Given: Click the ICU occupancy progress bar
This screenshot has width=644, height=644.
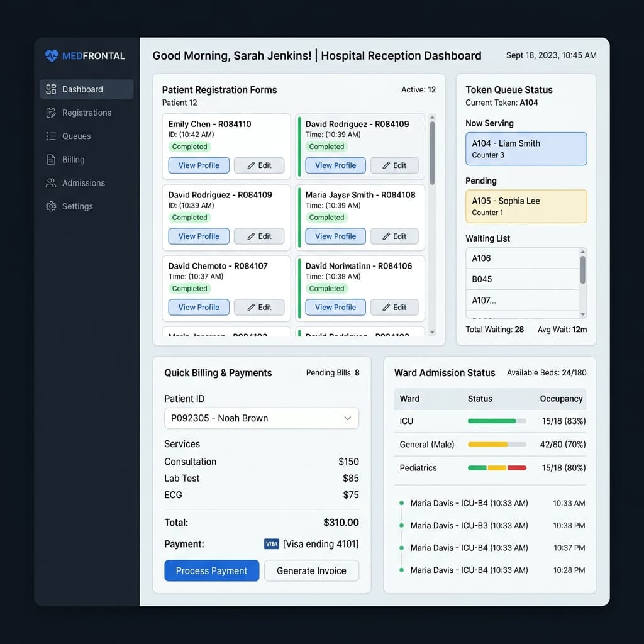Looking at the screenshot, I should 497,421.
